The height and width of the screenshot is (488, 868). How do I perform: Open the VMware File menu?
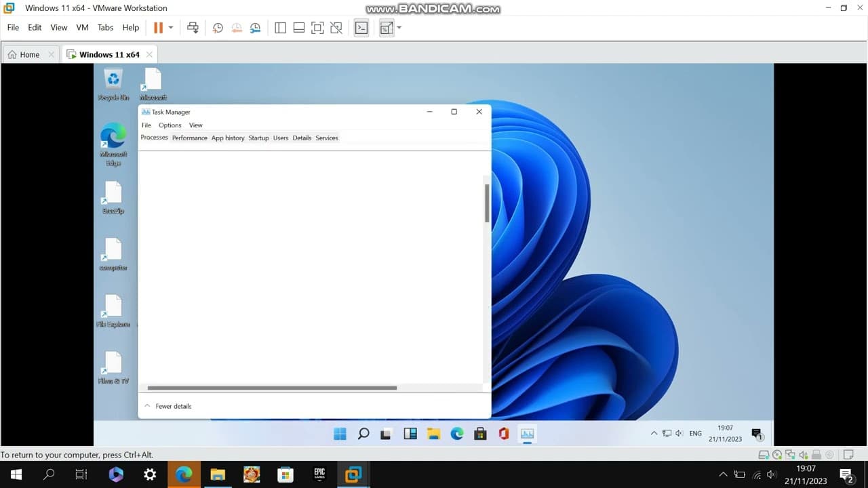[13, 28]
